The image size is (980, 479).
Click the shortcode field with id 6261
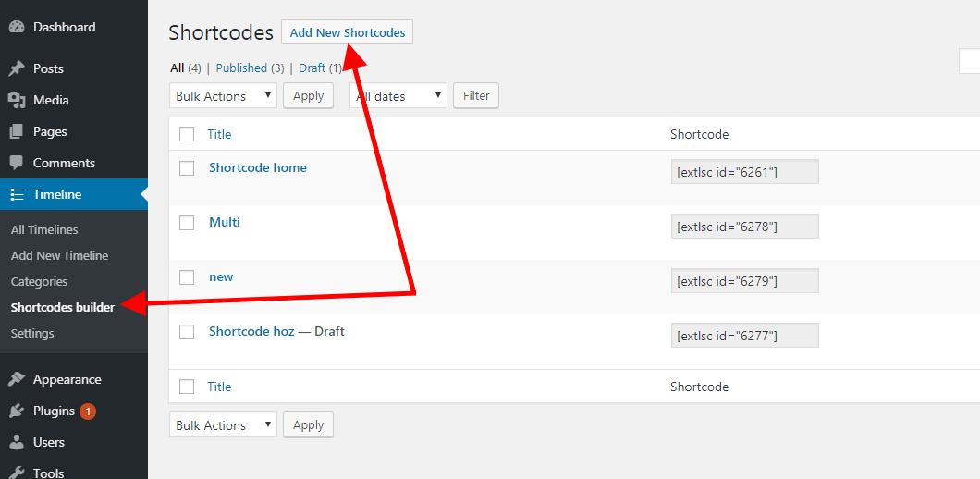[x=744, y=172]
